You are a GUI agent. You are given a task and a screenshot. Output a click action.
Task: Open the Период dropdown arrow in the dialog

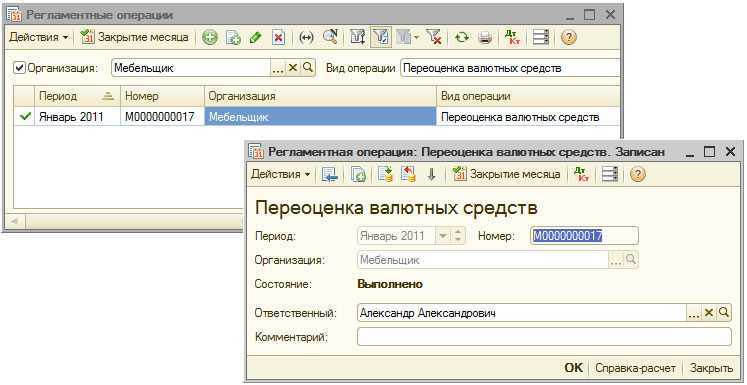(444, 235)
